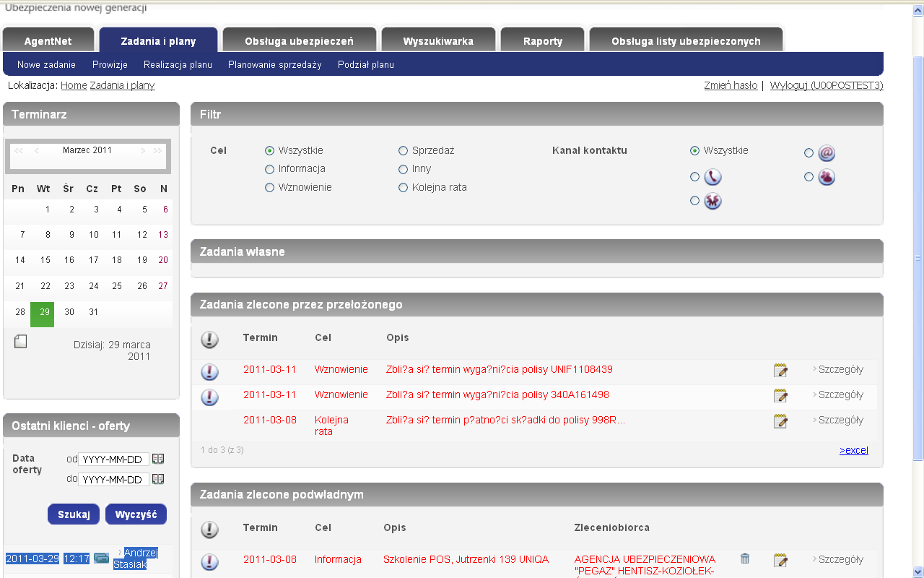
Task: Click priority column header icon in podwładnym table
Action: point(209,530)
